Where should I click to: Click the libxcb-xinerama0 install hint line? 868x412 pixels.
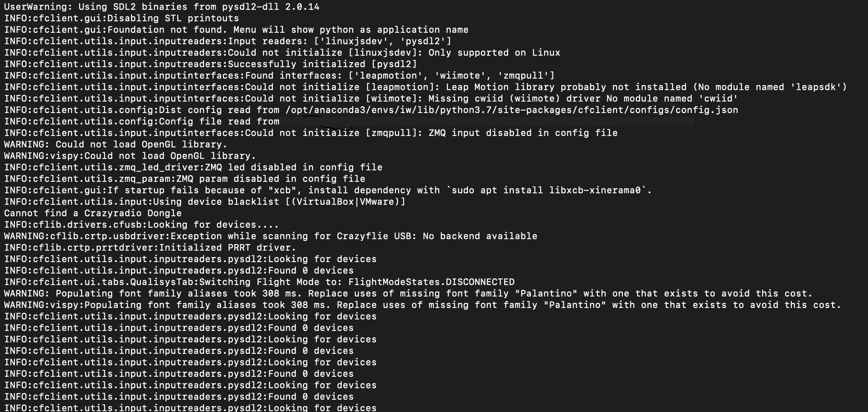coord(328,190)
